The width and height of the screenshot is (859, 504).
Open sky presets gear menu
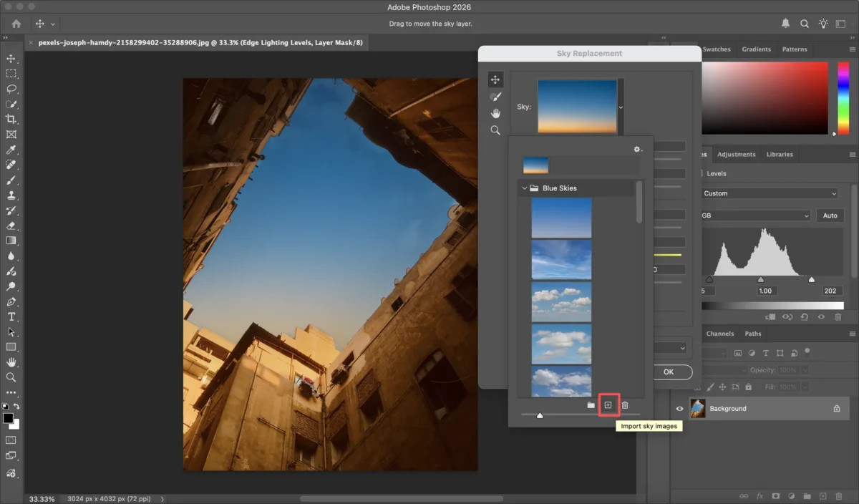point(637,150)
